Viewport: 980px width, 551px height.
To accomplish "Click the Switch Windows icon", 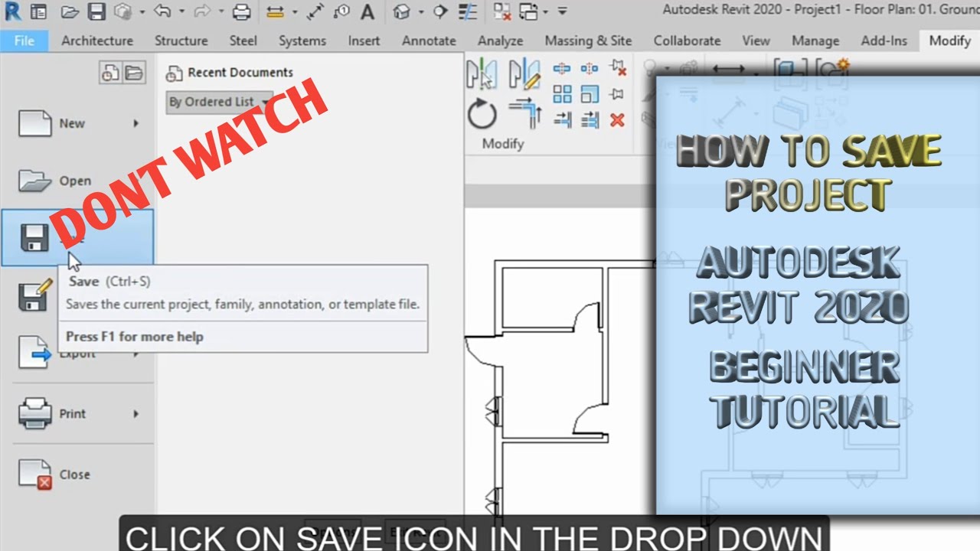I will click(528, 11).
